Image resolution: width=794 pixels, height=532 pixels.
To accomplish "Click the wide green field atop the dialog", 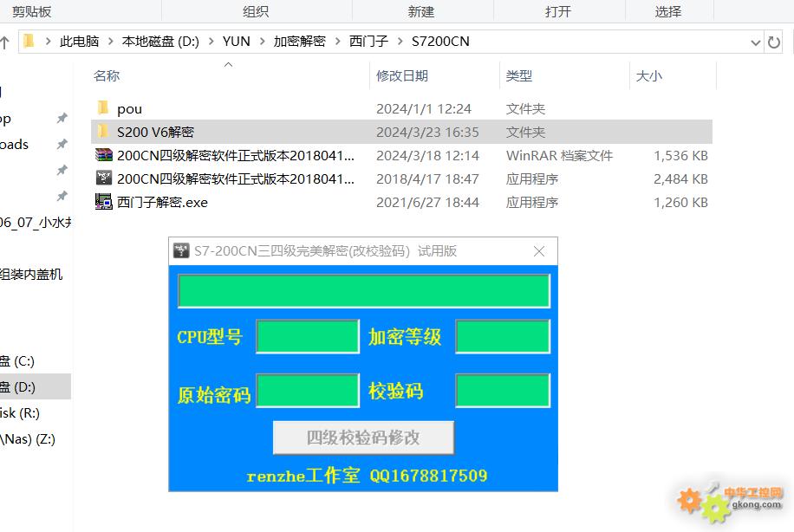I will click(364, 291).
